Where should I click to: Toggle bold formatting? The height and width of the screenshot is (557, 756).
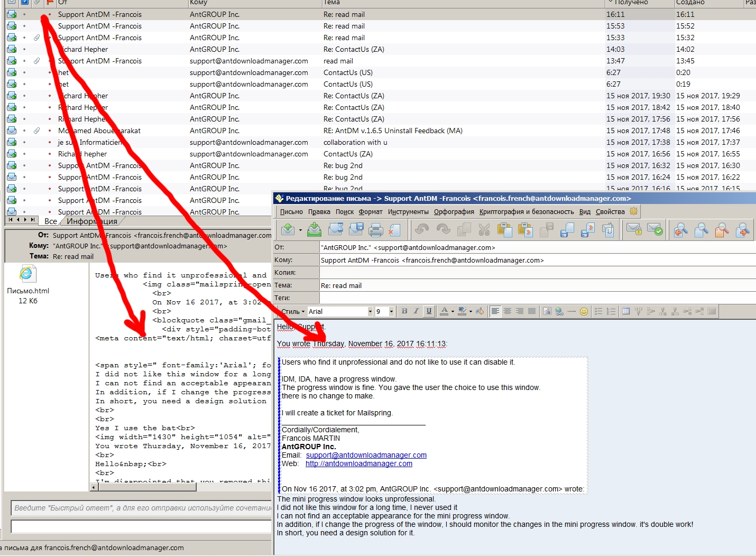[x=404, y=311]
